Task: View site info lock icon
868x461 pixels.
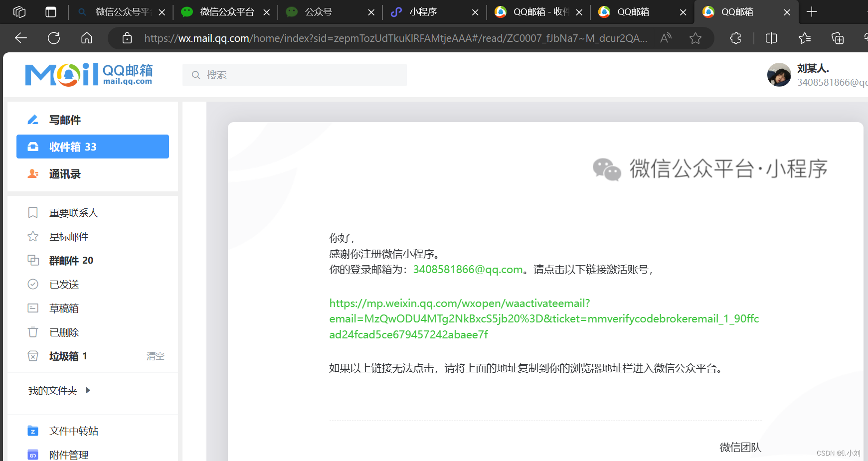Action: (127, 38)
